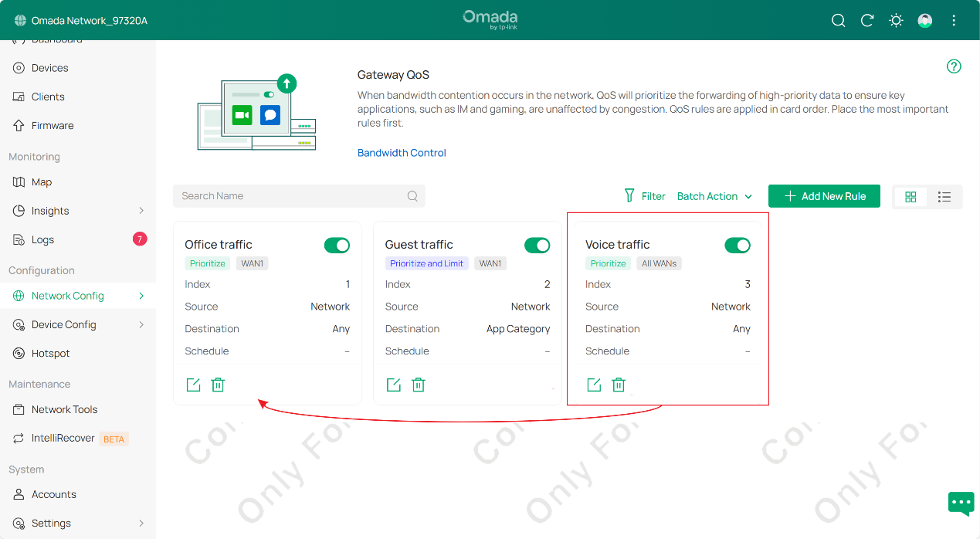Click the Bandwidth Control link
The height and width of the screenshot is (539, 980).
point(402,152)
